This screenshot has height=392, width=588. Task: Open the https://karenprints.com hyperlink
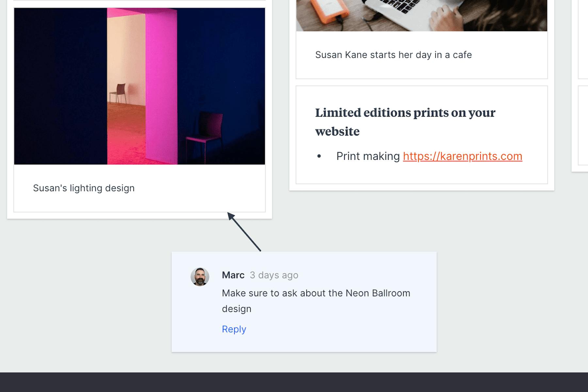(x=463, y=156)
